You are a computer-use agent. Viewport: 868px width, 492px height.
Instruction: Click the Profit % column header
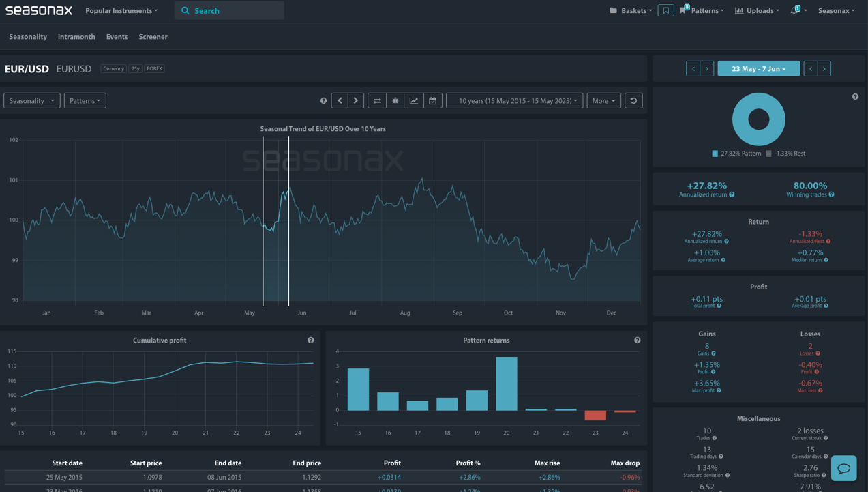pyautogui.click(x=468, y=463)
